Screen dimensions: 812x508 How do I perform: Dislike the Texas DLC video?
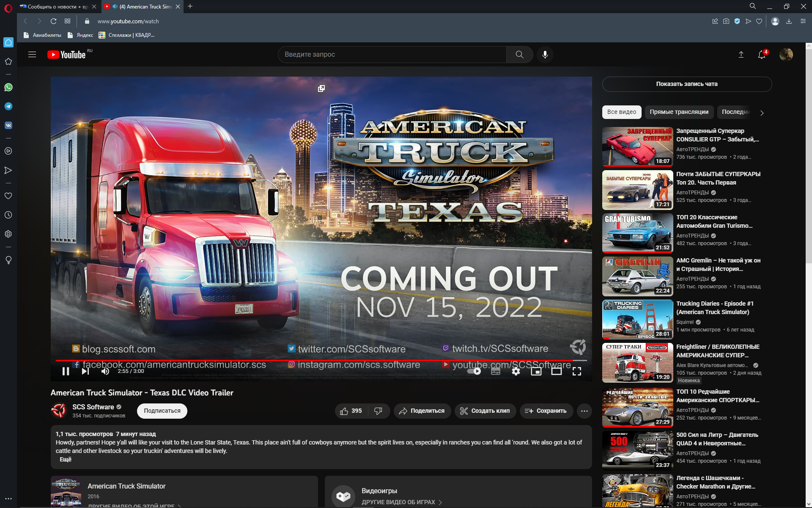coord(379,411)
